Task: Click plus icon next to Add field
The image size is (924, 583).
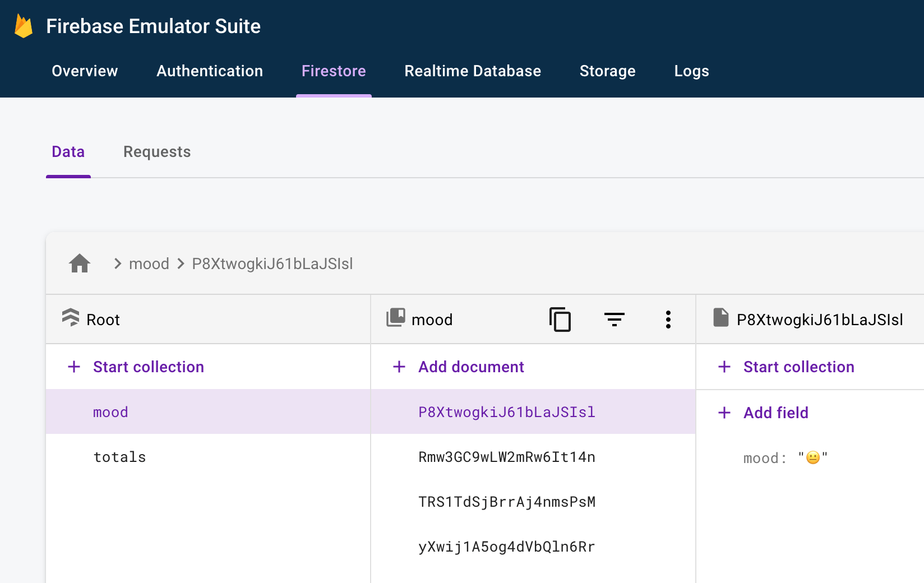Action: (x=724, y=413)
